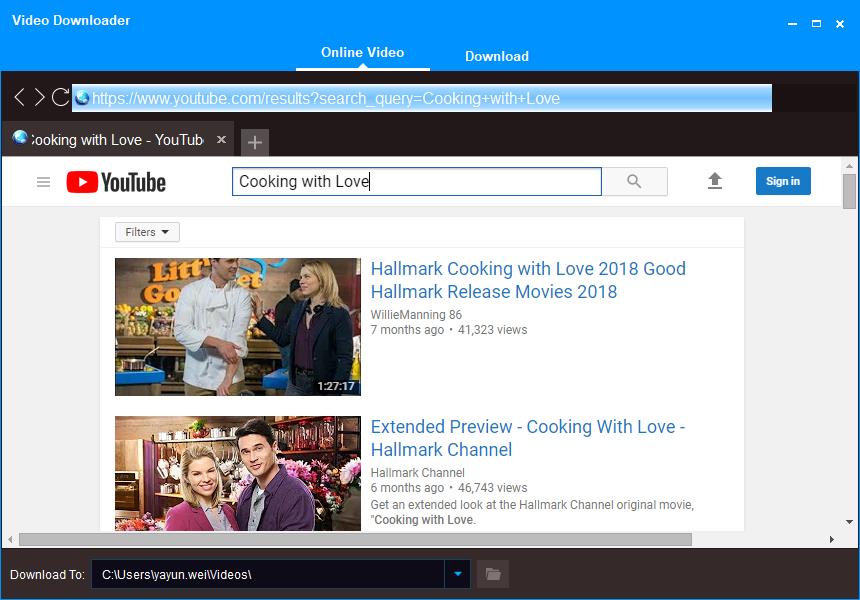
Task: Click the vertical scrollbar thumb
Action: 849,191
